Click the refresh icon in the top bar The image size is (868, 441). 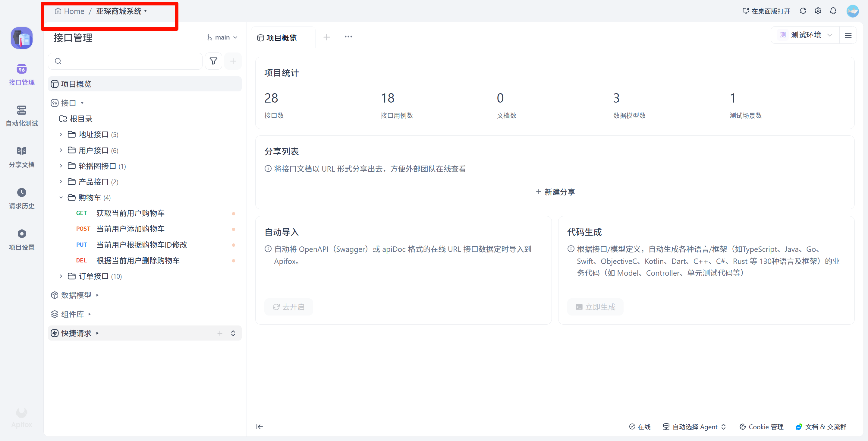click(x=803, y=11)
